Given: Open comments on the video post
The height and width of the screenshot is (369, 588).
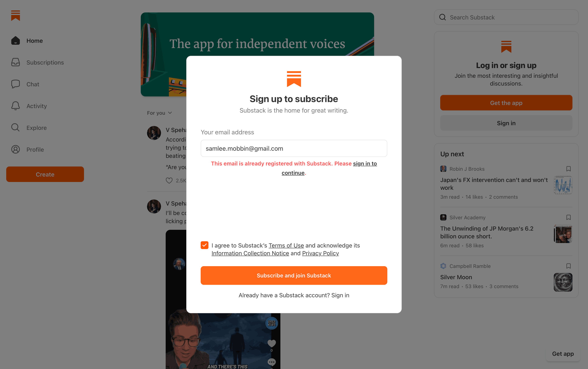Looking at the screenshot, I should pyautogui.click(x=271, y=362).
